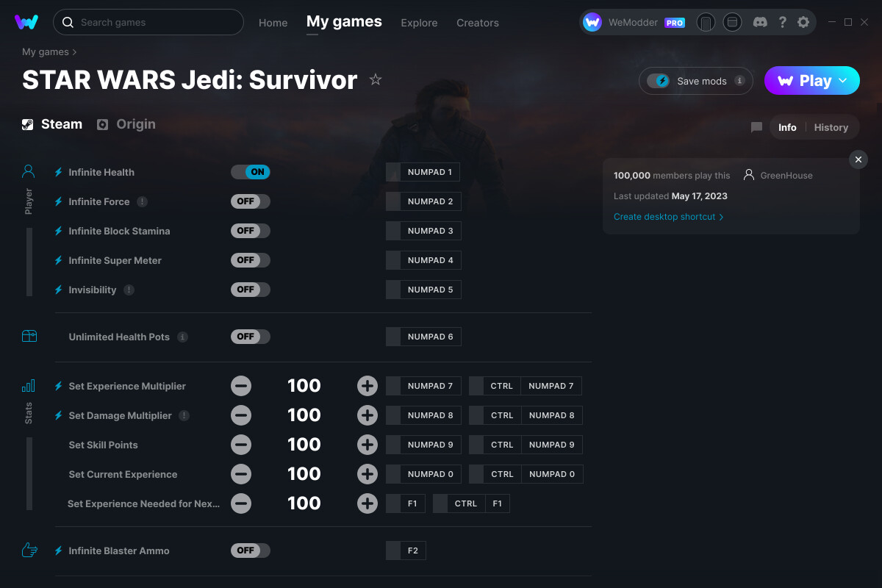Click the window layout icon beside remote
This screenshot has height=588, width=882.
coord(732,22)
